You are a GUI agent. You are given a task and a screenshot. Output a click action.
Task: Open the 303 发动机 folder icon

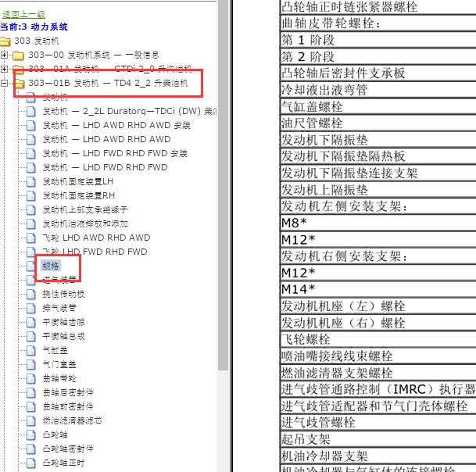[x=5, y=41]
